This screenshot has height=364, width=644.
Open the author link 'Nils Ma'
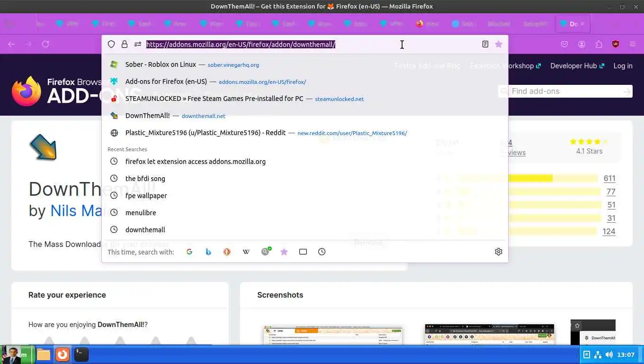pyautogui.click(x=76, y=210)
